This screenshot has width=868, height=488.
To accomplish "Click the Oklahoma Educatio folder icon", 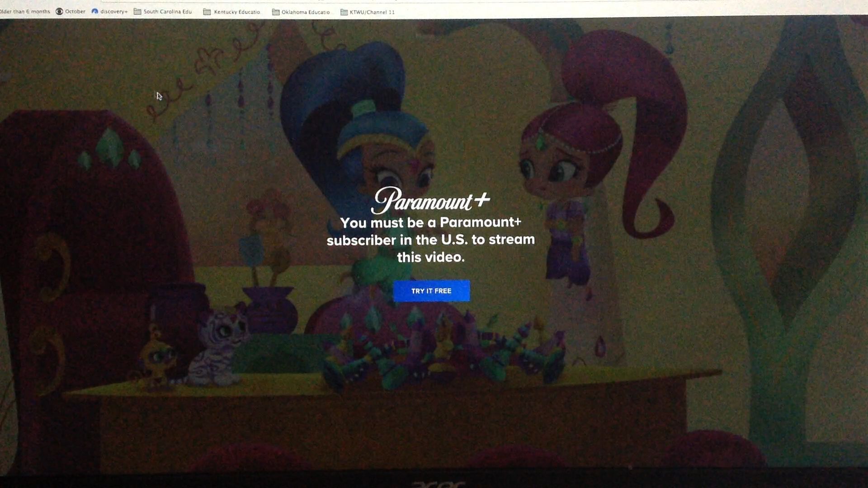I will [275, 12].
